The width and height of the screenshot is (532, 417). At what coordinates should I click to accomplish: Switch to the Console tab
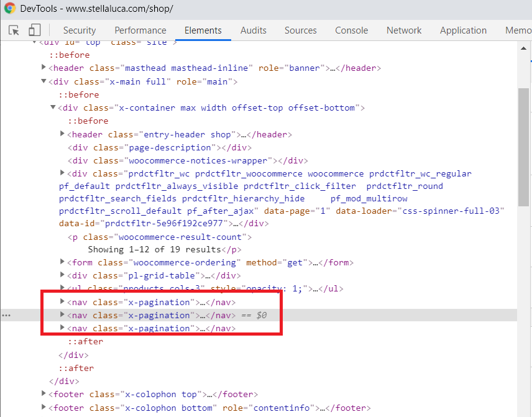click(x=351, y=30)
